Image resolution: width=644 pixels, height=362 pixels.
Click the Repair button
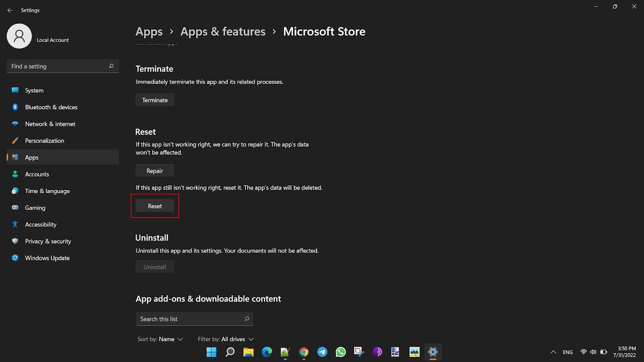pos(155,171)
